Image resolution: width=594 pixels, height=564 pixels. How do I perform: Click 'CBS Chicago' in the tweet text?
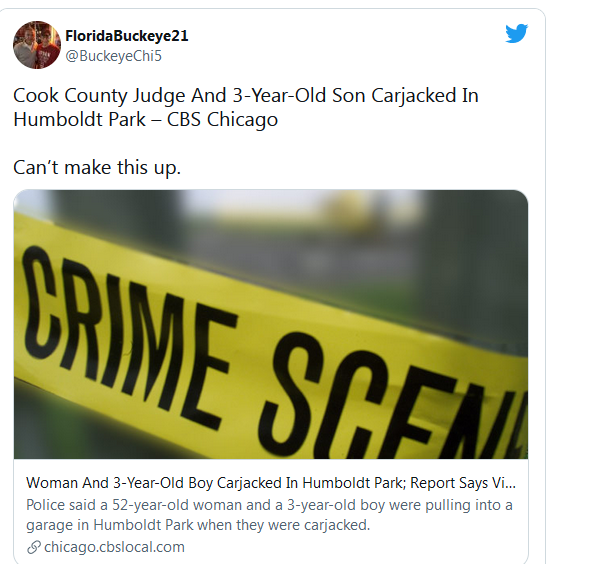point(222,120)
